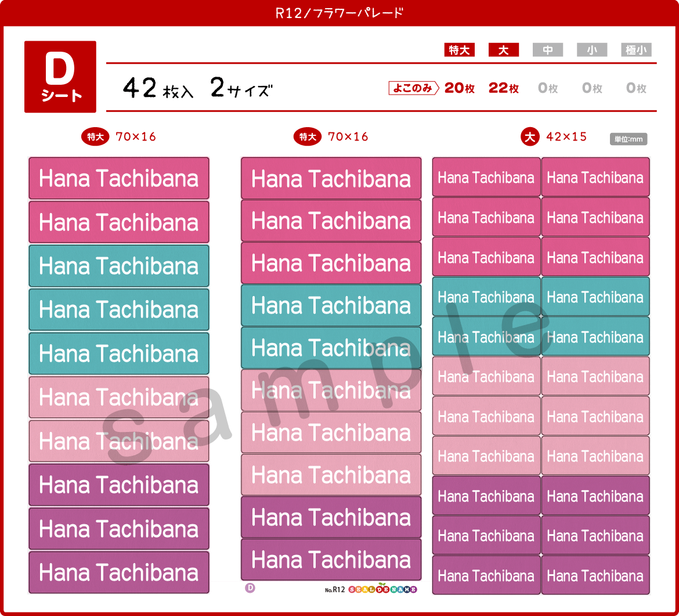Select the gray 小 size tab
Screen dimensions: 679x616
tap(592, 50)
